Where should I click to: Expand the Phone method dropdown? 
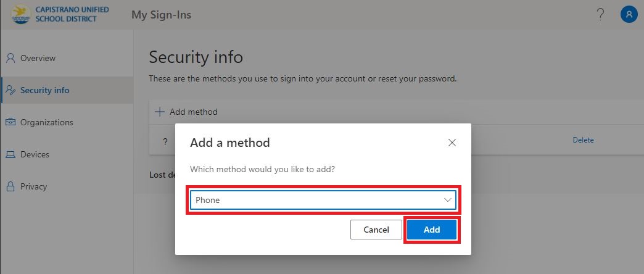323,200
